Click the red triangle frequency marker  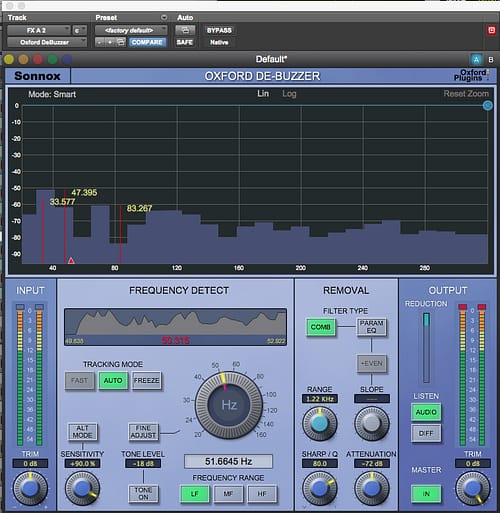click(71, 261)
